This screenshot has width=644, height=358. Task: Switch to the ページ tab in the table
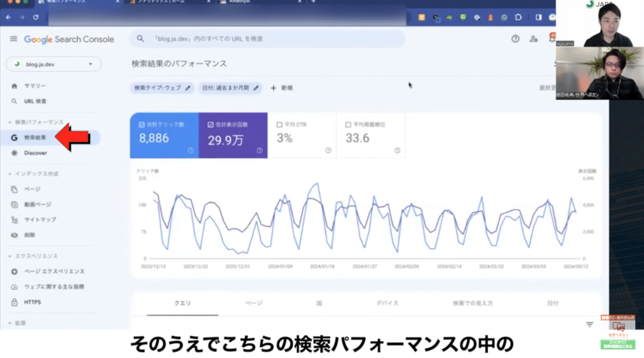[254, 303]
